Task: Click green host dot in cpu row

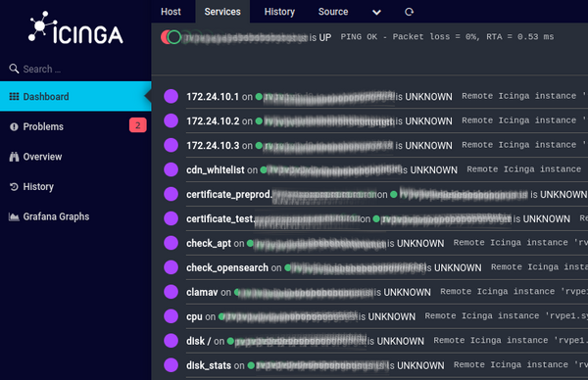Action: pyautogui.click(x=221, y=316)
